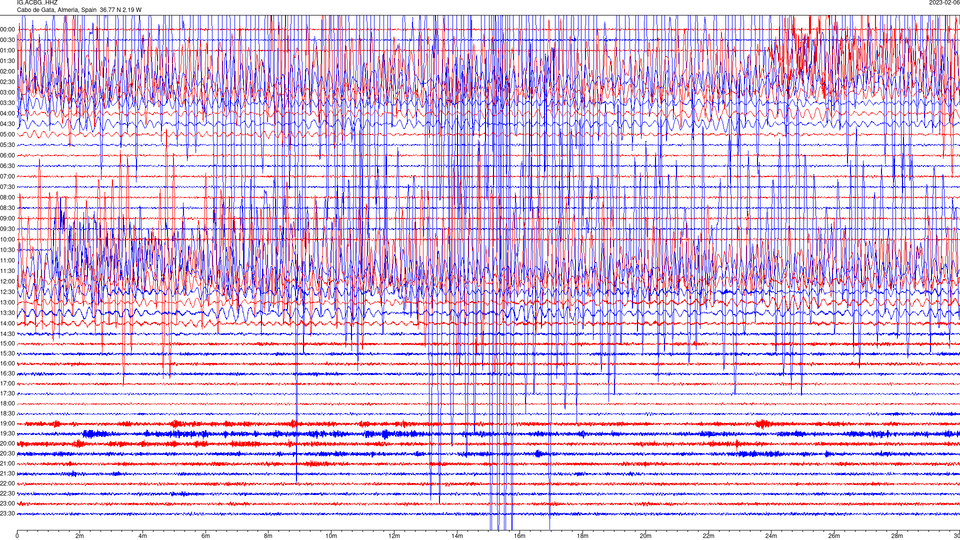
Task: Click the "03:30" row time label
Action: [x=7, y=103]
